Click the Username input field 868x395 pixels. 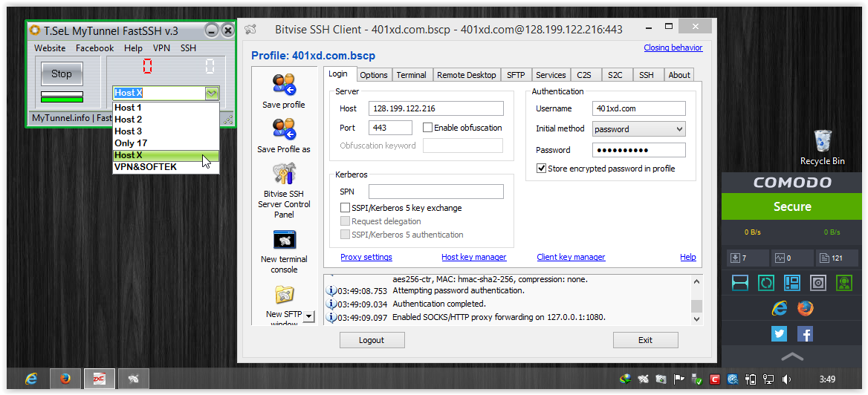(639, 108)
